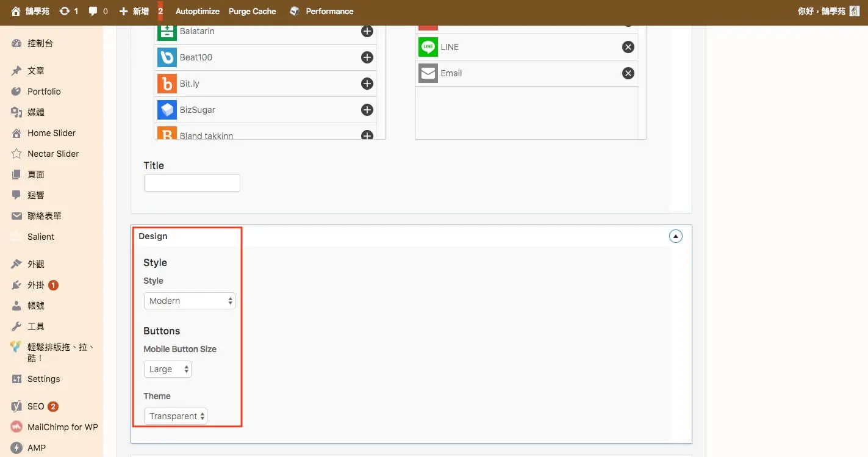Remove Email from selected services
The width and height of the screenshot is (868, 457).
pyautogui.click(x=628, y=73)
